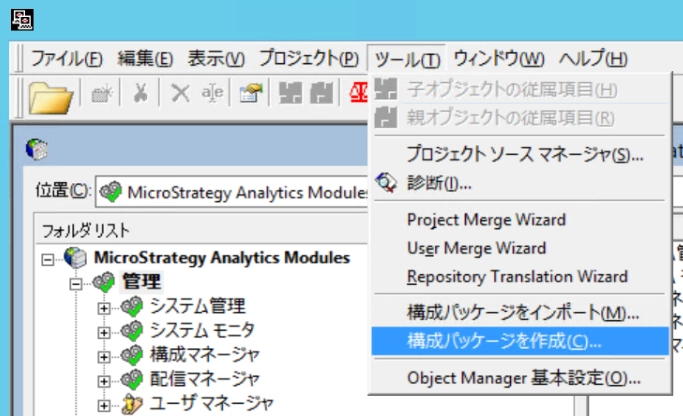Select 子オブジェクトの従属項目(H) menu entry
The height and width of the screenshot is (416, 683).
[520, 90]
